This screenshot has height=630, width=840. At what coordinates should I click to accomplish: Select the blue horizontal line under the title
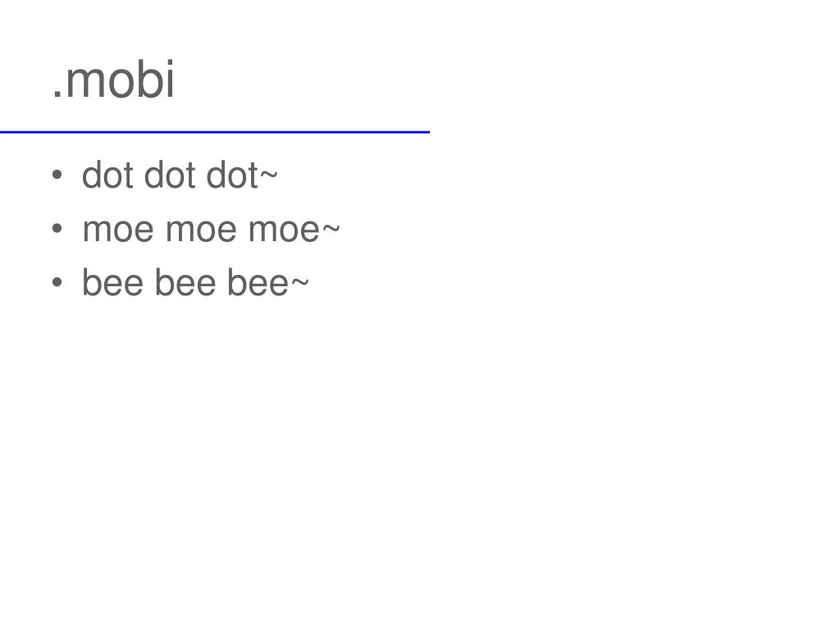(215, 132)
